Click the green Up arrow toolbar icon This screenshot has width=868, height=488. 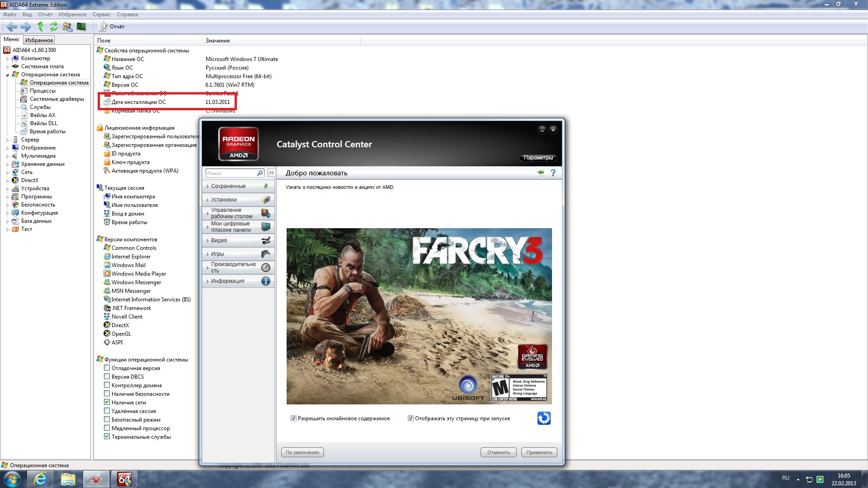coord(40,27)
